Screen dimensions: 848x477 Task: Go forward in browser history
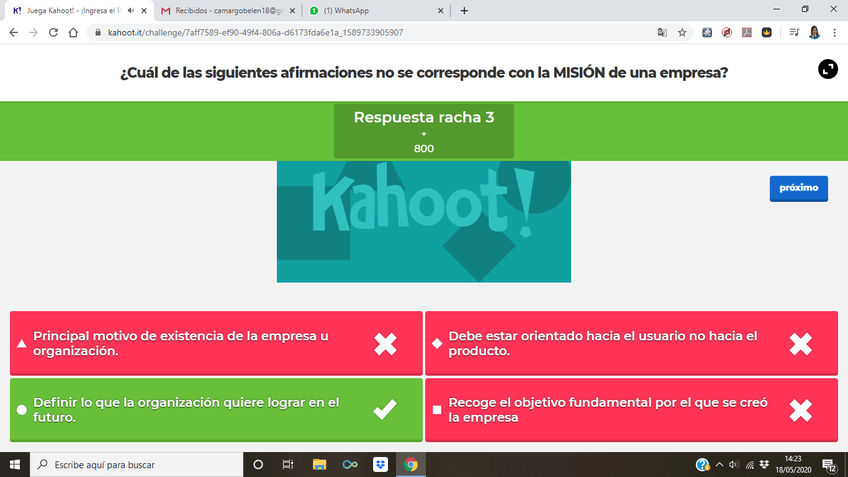point(34,32)
